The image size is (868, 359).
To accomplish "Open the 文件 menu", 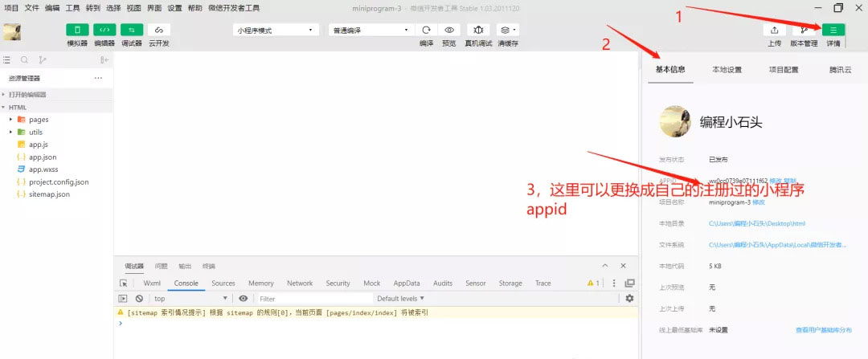I will coord(31,8).
